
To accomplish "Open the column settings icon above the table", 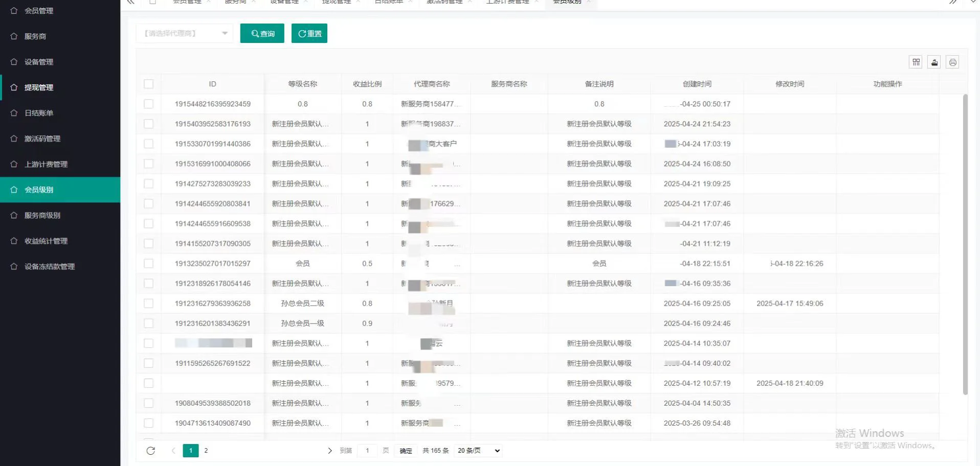I will pos(916,62).
